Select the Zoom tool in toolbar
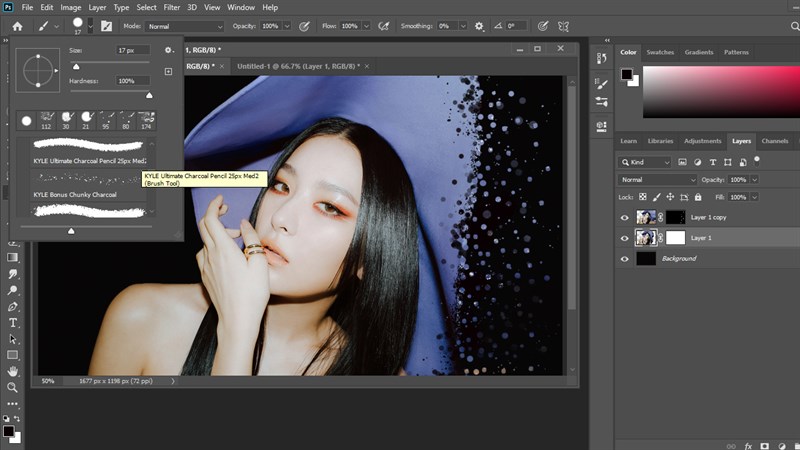 (13, 387)
